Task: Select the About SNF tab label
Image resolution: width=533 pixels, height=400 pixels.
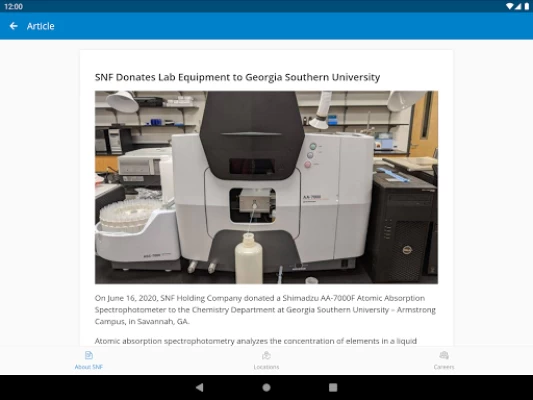Action: [89, 367]
